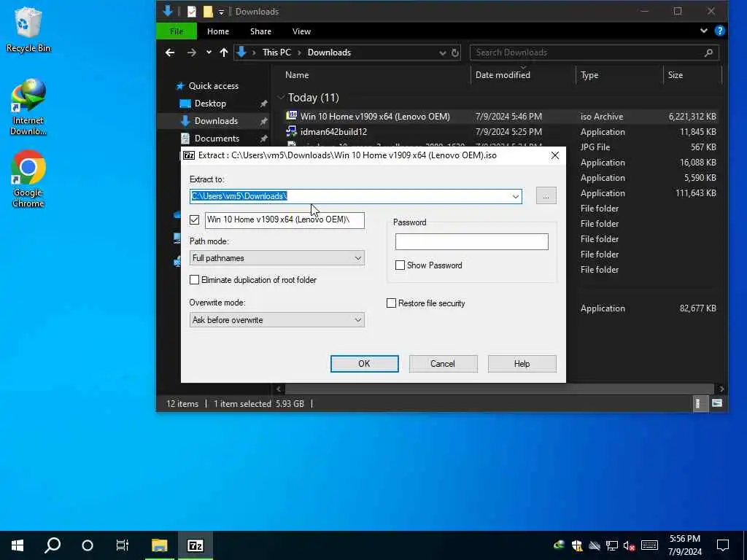Select Quick access in navigation pane

(214, 86)
